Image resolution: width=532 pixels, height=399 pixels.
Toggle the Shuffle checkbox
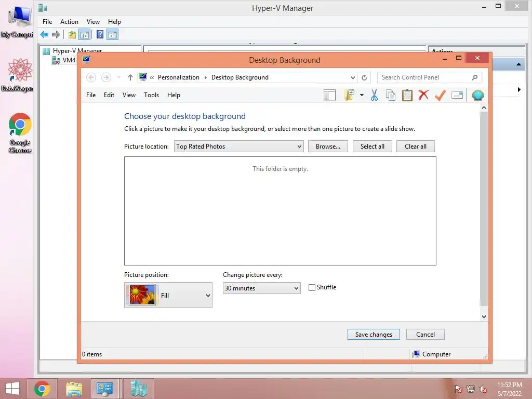point(312,287)
